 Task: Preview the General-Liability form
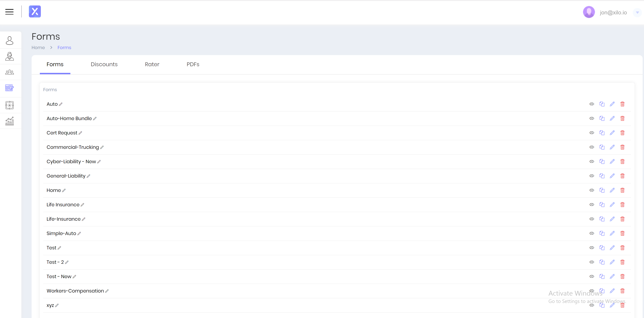point(592,176)
